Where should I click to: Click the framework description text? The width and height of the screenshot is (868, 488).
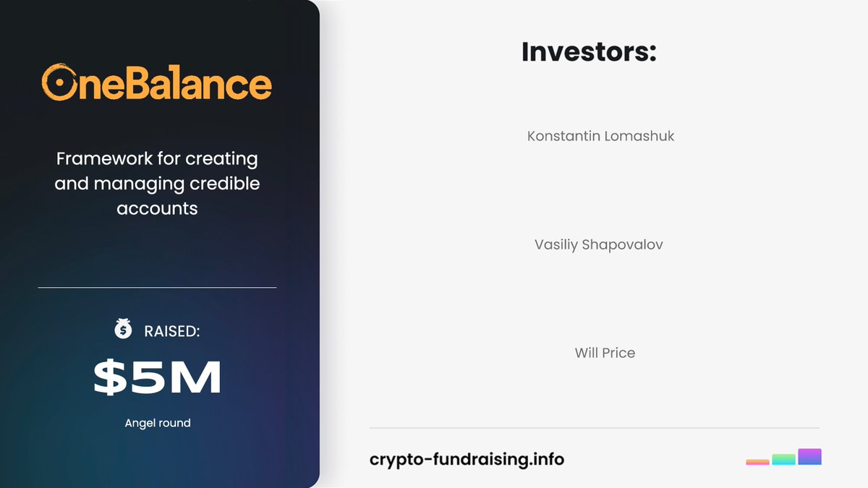pyautogui.click(x=157, y=183)
